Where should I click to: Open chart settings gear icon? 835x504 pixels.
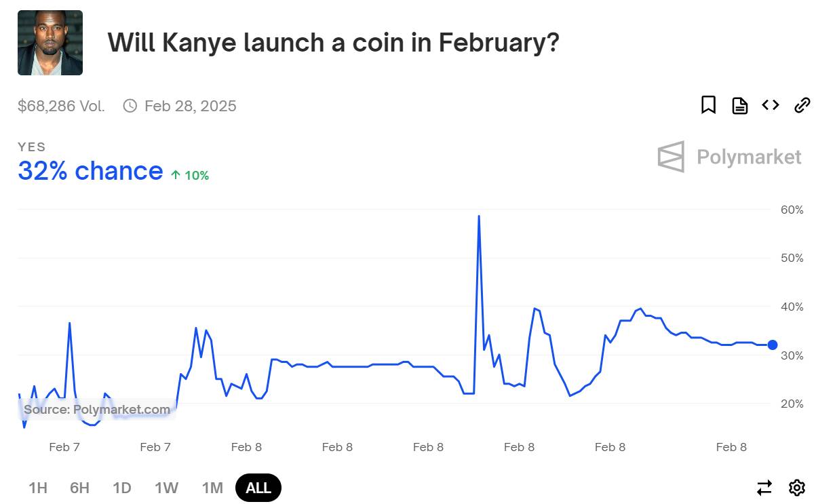(x=797, y=487)
